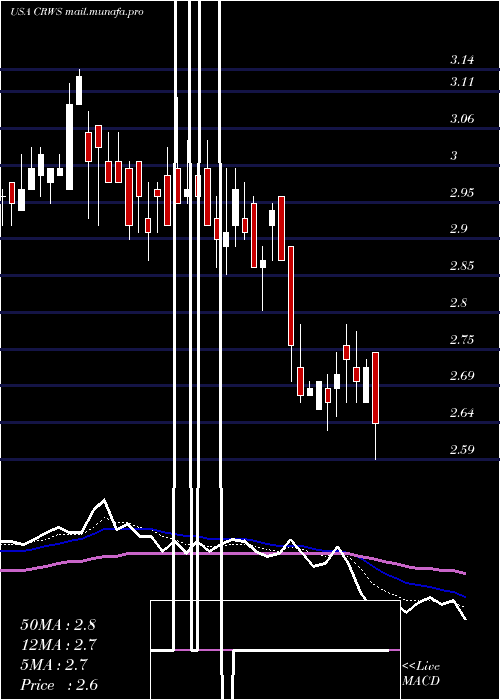500x700 pixels.
Task: Click the 2.69 price axis label
Action: (462, 376)
